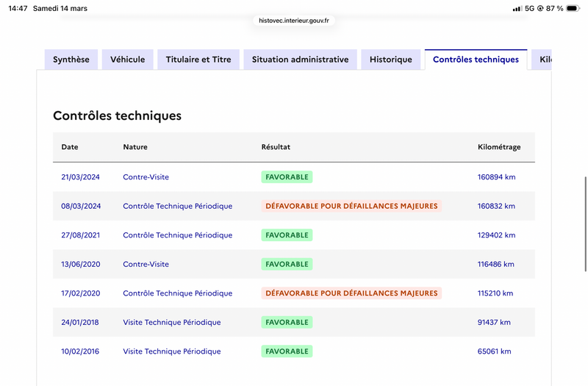Tap the cellular signal bars icon

pyautogui.click(x=517, y=8)
